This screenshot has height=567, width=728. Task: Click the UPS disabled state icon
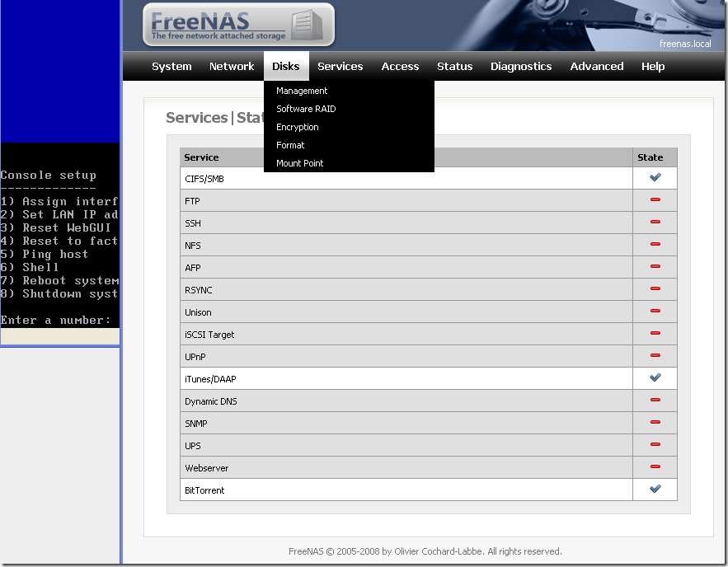coord(655,444)
